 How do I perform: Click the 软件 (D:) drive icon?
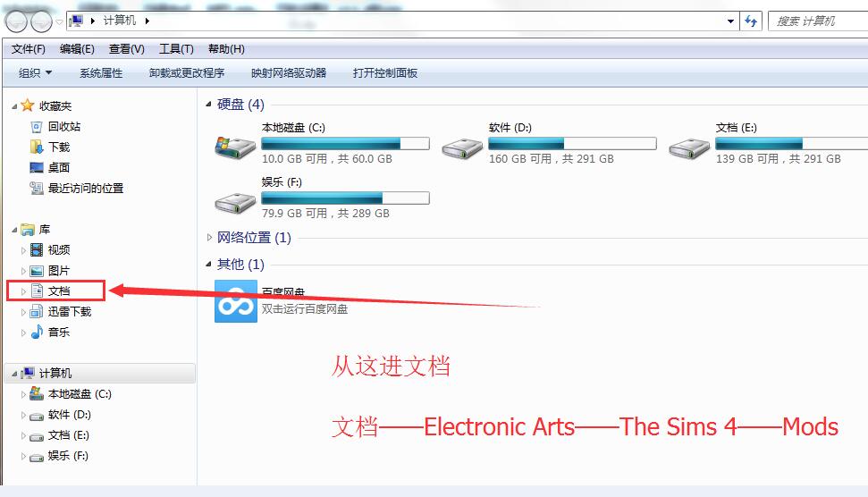pos(462,148)
